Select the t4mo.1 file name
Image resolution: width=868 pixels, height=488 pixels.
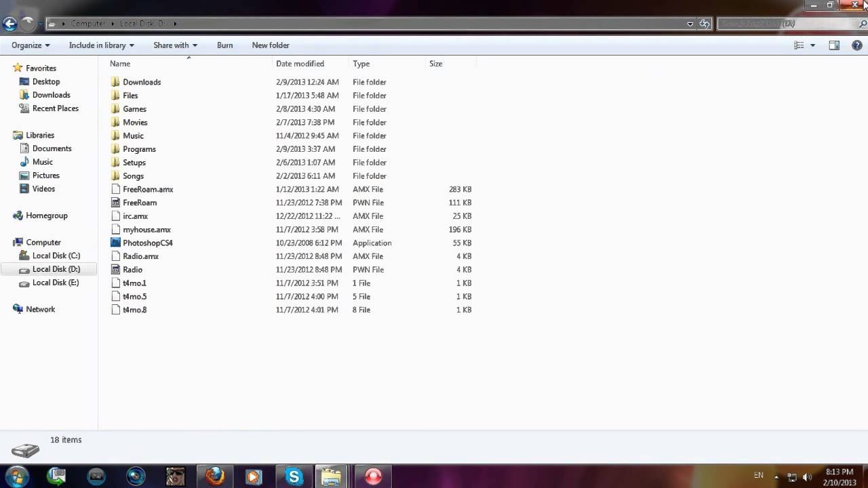tap(134, 283)
